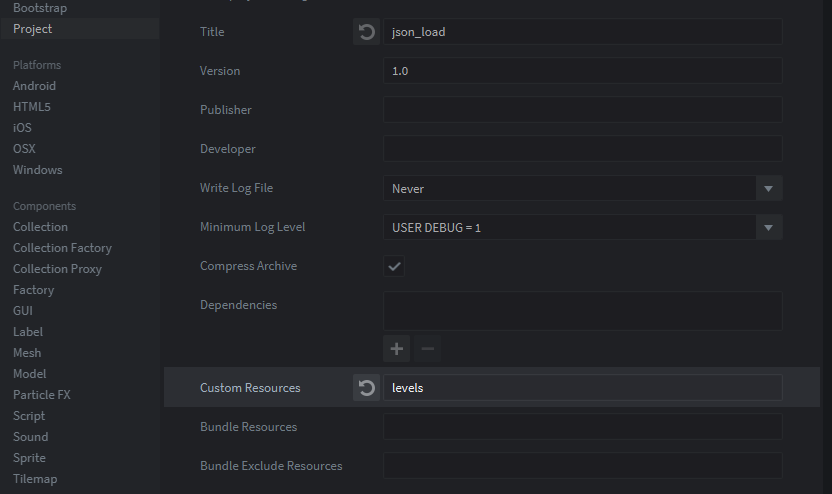
Task: Click the Title field containing json_load
Action: (583, 32)
